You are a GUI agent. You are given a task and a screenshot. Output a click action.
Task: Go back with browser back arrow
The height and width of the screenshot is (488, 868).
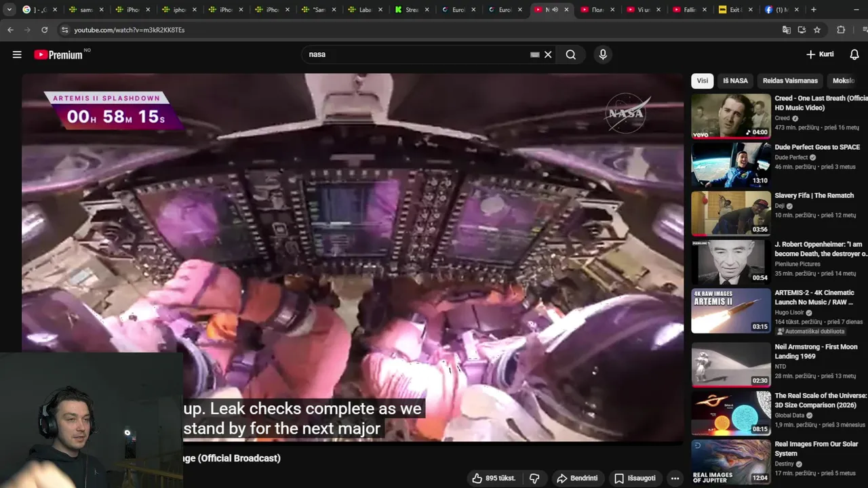(x=10, y=30)
